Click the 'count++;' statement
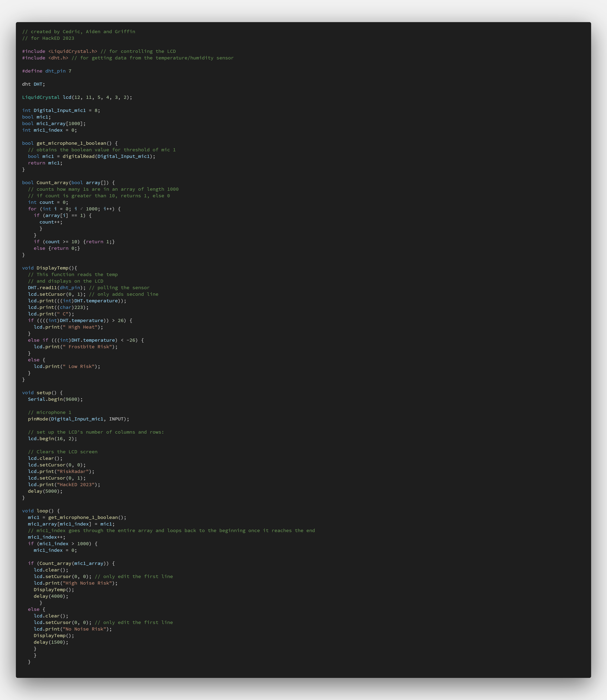 [x=51, y=222]
